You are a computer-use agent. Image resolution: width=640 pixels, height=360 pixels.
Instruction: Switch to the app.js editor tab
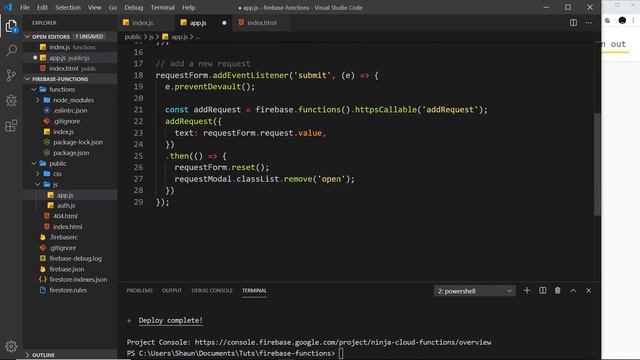(203, 23)
